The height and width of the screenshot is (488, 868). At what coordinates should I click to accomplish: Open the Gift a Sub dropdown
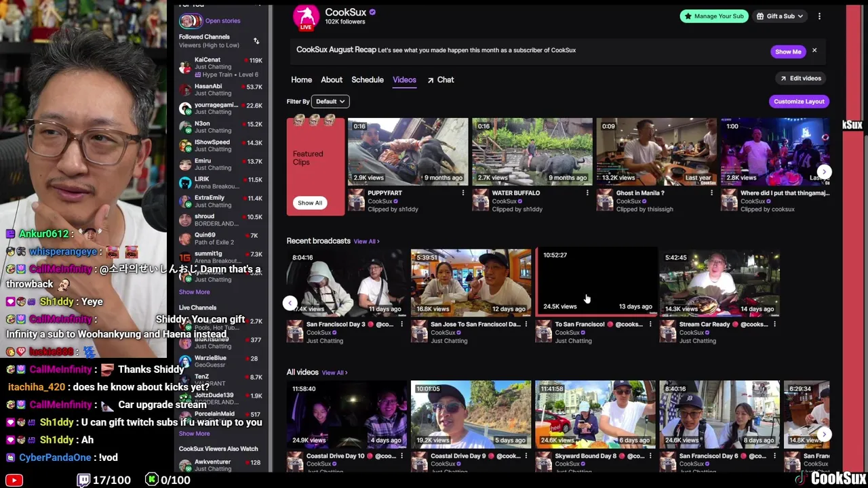tap(780, 16)
